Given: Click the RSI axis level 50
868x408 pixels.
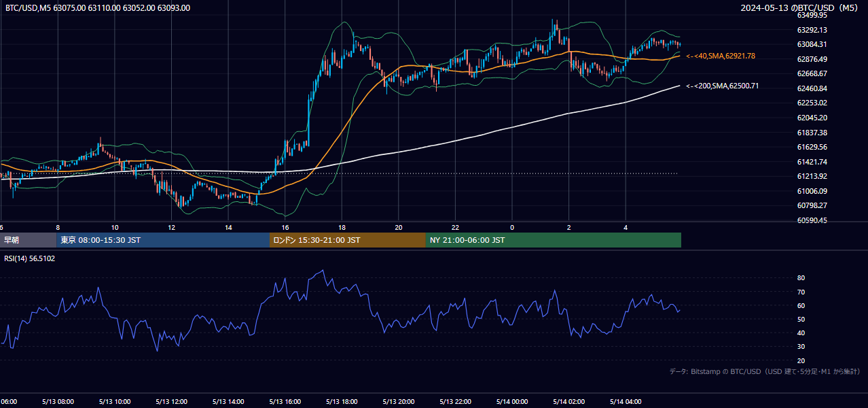Looking at the screenshot, I should click(x=801, y=319).
